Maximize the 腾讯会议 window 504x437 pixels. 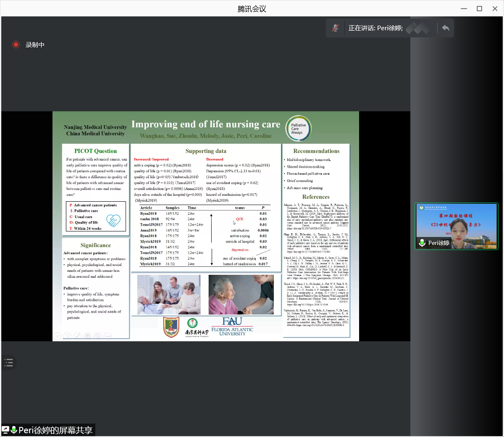pyautogui.click(x=479, y=8)
